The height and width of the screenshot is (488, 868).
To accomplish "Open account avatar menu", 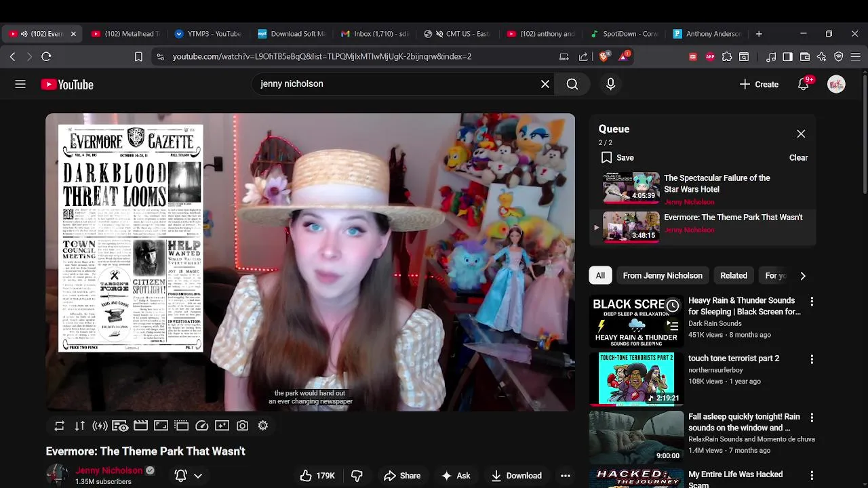I will tap(836, 84).
